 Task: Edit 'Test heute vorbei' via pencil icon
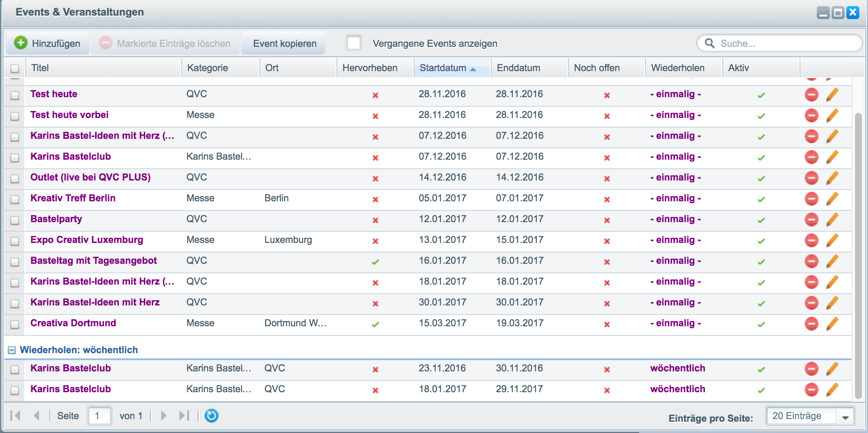tap(832, 115)
